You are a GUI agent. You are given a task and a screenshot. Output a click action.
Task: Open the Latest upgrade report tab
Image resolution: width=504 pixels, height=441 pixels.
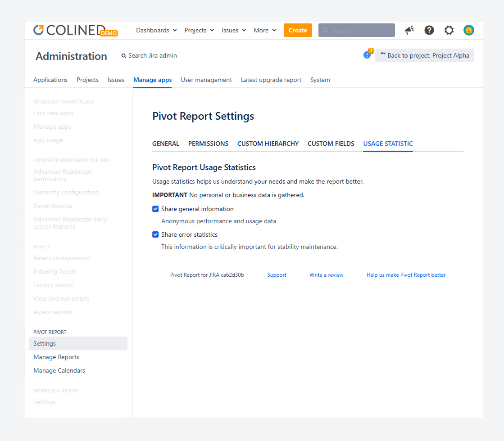271,80
